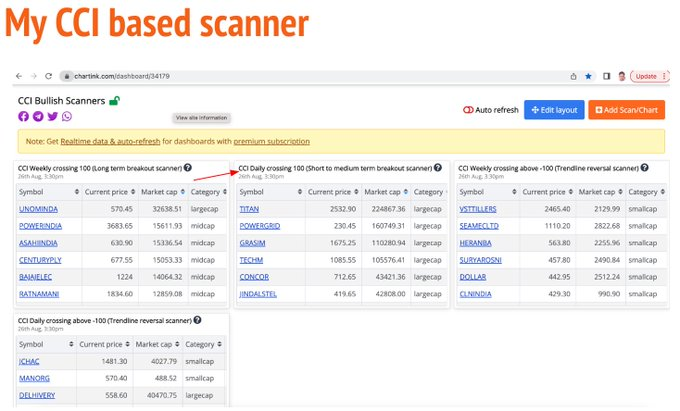
Task: Sort Daily above -100 table by Market cap
Action: [x=157, y=344]
